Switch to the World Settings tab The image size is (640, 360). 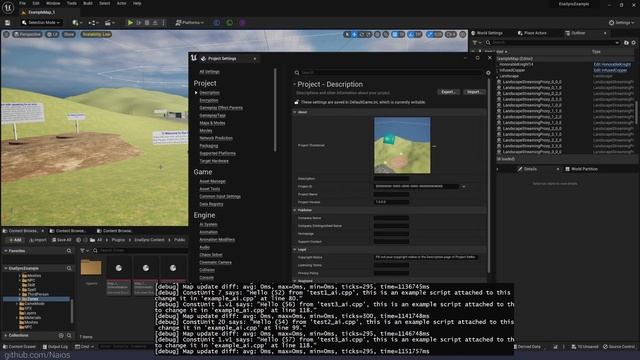(488, 33)
